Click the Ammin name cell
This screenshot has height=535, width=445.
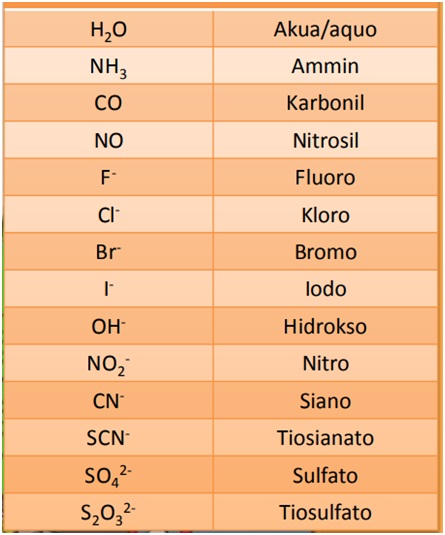[x=326, y=66]
